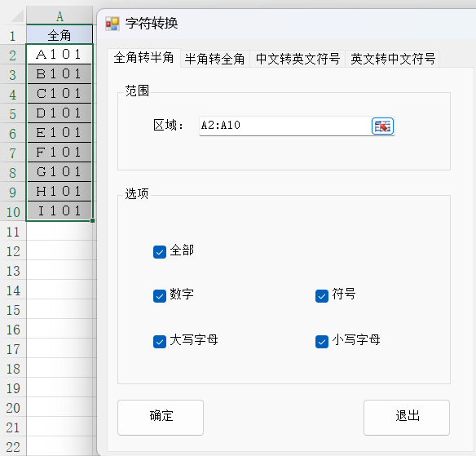Click the 字符转换 dialog title icon
This screenshot has height=456, width=476.
[112, 24]
